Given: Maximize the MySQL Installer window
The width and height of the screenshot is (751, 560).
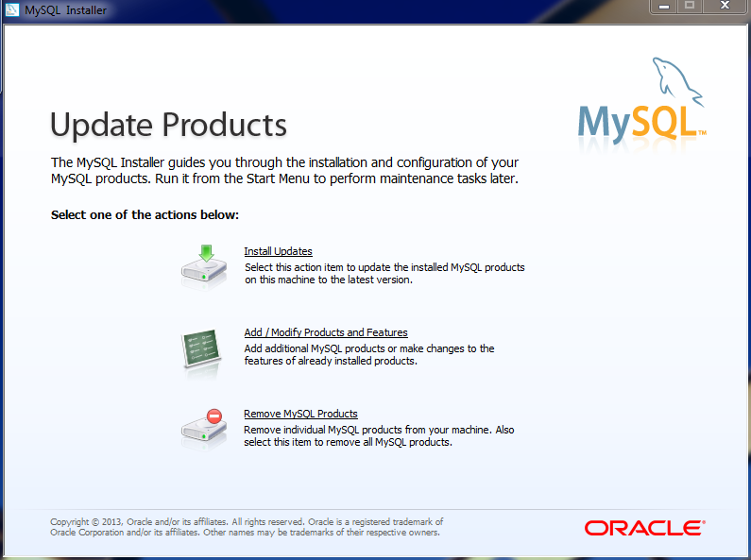Looking at the screenshot, I should click(x=690, y=7).
